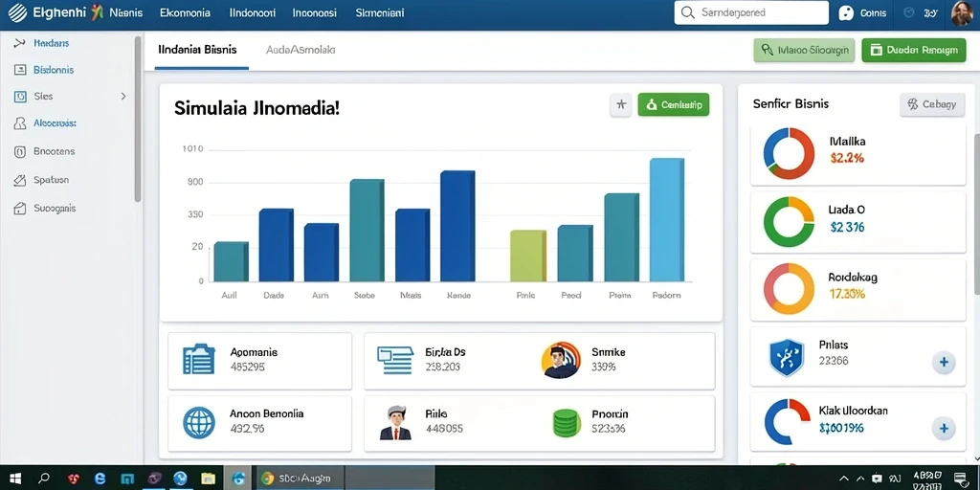Click the magnifier icon in the search box
The width and height of the screenshot is (980, 490).
click(687, 12)
